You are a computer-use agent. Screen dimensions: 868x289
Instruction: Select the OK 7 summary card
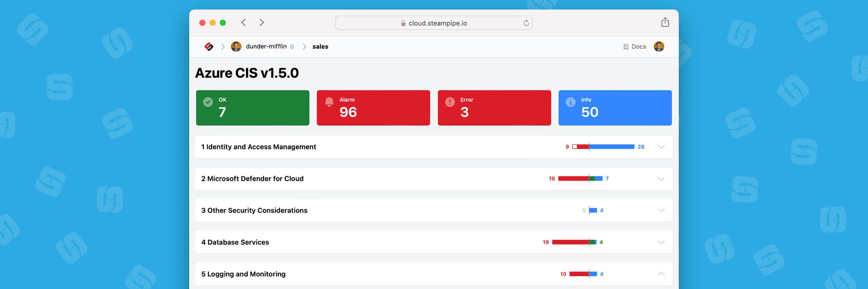point(252,108)
